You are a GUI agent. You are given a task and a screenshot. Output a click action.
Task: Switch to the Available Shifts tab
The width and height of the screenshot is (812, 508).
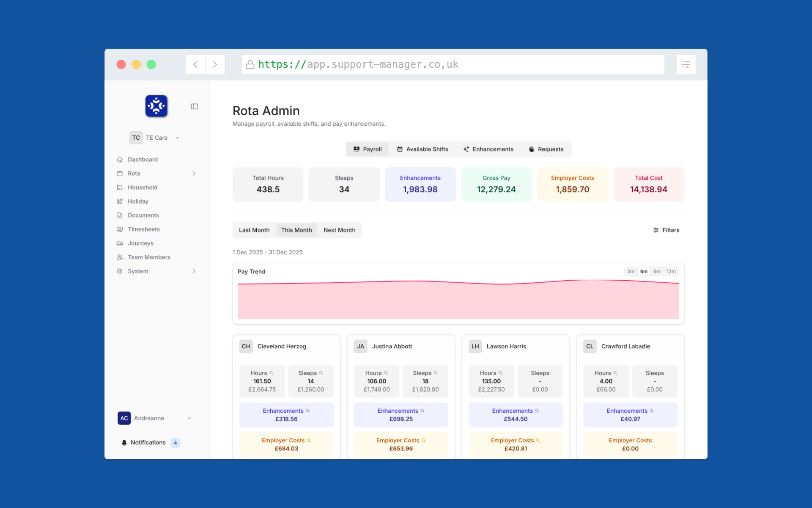click(x=422, y=149)
